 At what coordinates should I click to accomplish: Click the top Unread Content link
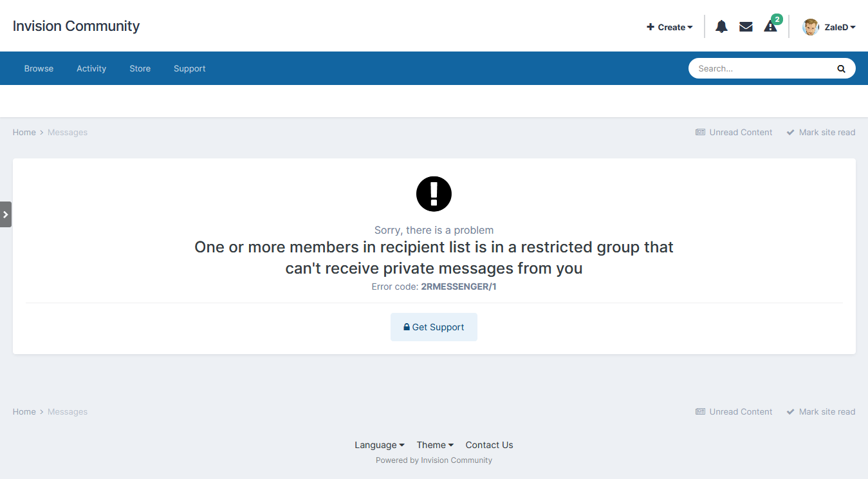coord(734,132)
